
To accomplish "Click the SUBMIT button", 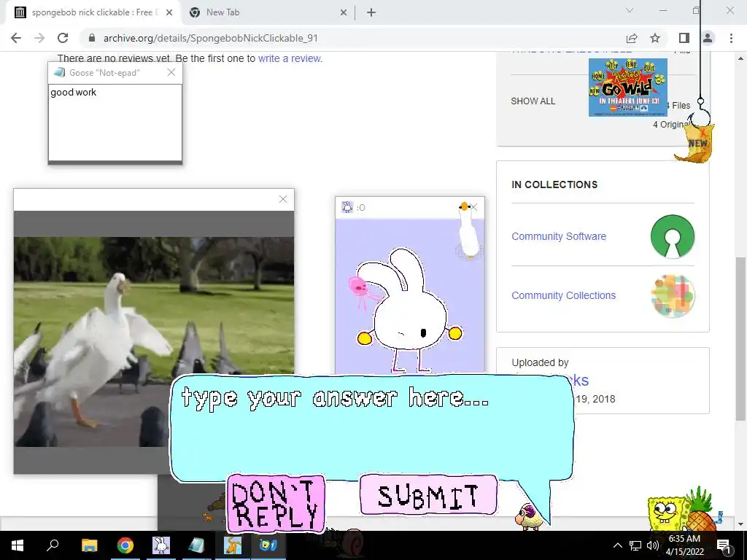I will pyautogui.click(x=428, y=495).
